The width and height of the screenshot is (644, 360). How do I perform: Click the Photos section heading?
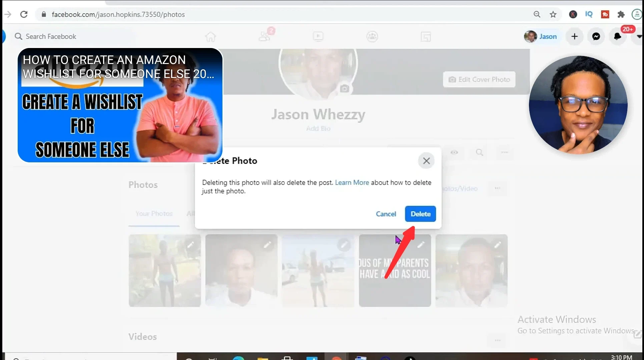coord(143,185)
